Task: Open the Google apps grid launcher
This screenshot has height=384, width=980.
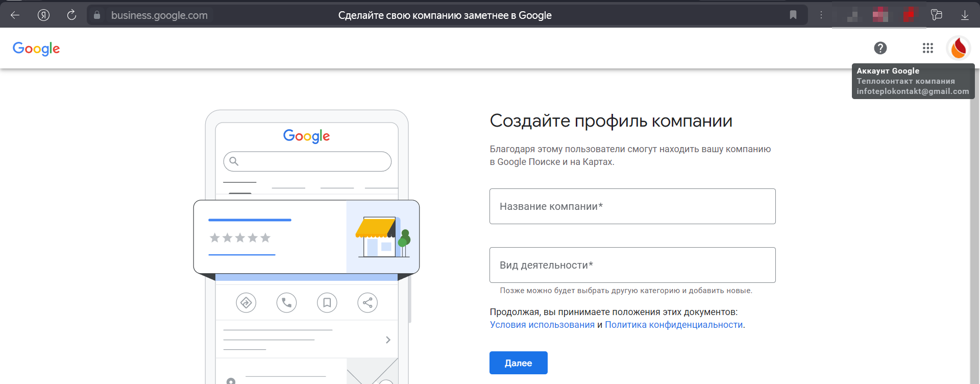Action: coord(928,48)
